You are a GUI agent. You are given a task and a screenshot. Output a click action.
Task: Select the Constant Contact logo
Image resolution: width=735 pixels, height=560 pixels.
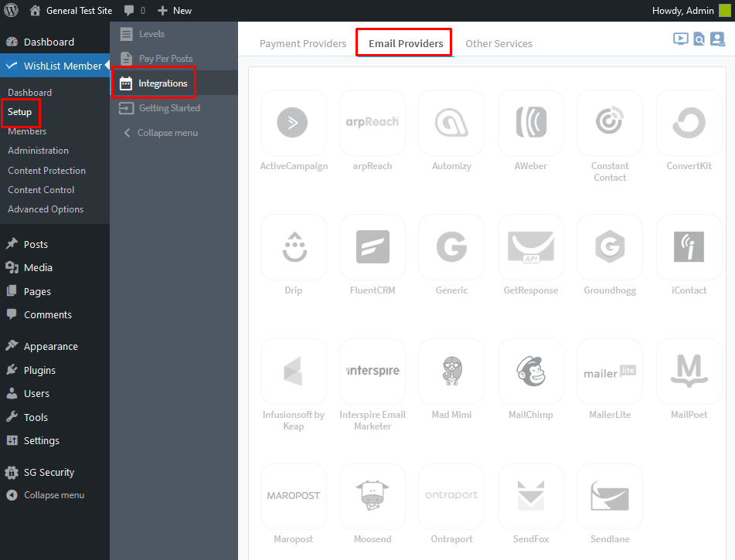610,123
